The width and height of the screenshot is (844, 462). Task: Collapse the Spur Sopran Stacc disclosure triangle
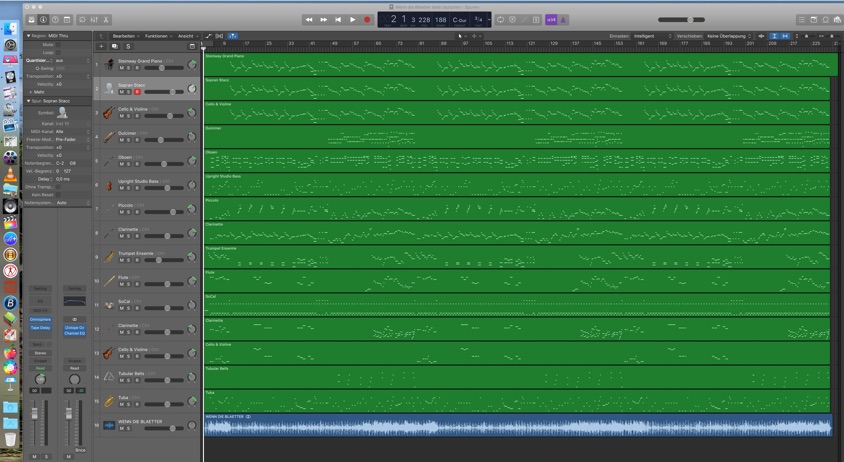29,101
